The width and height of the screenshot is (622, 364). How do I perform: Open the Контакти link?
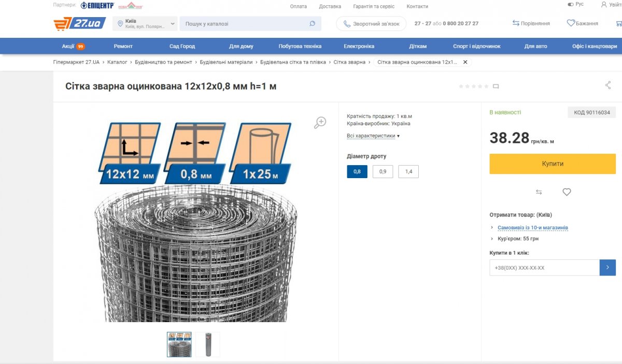point(417,6)
